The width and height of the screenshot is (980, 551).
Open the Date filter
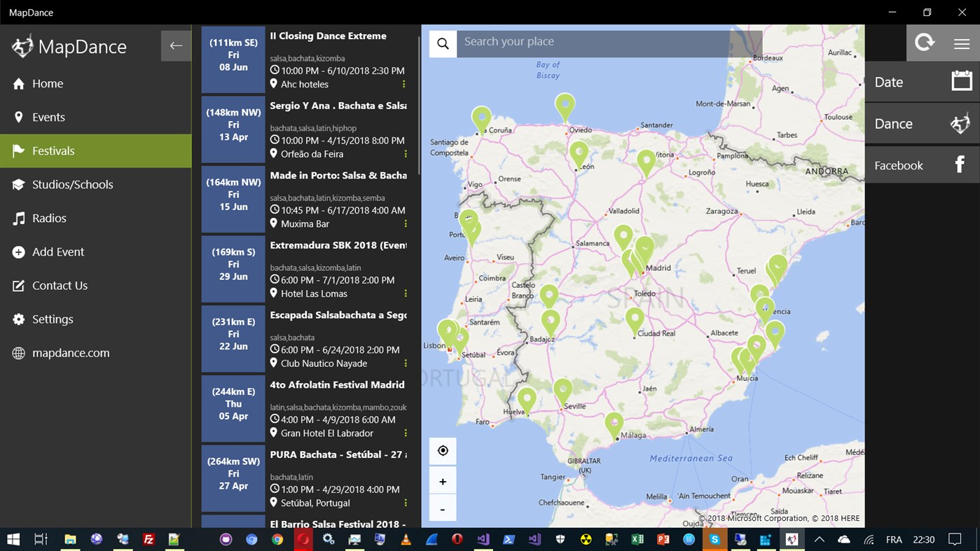923,82
